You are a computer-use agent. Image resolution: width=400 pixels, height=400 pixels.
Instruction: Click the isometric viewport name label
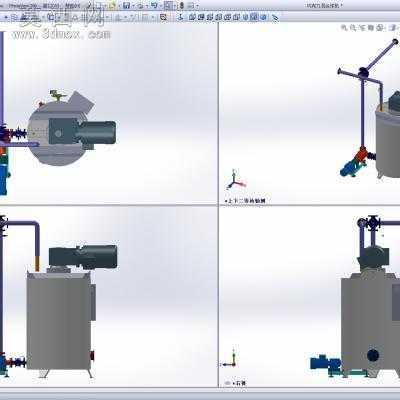(245, 201)
